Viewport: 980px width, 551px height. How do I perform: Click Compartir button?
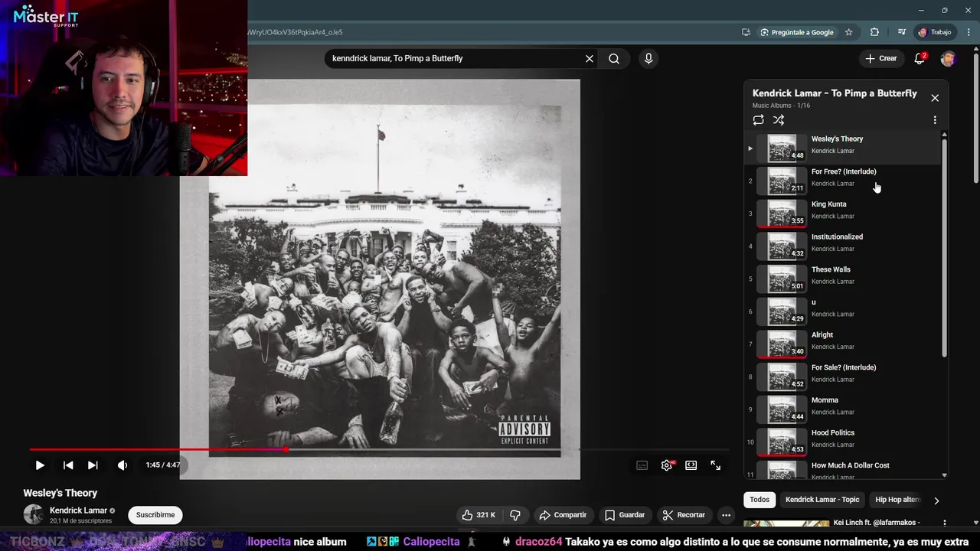click(563, 515)
